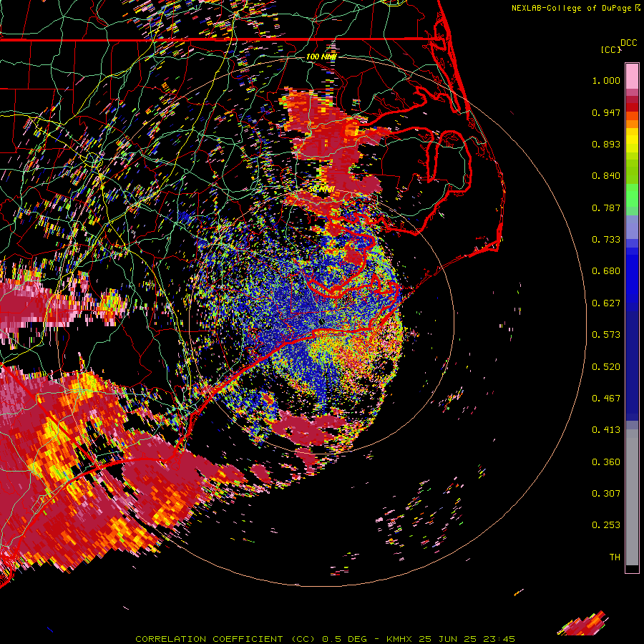
Task: Pick the 0.360 legend value
Action: tap(606, 462)
